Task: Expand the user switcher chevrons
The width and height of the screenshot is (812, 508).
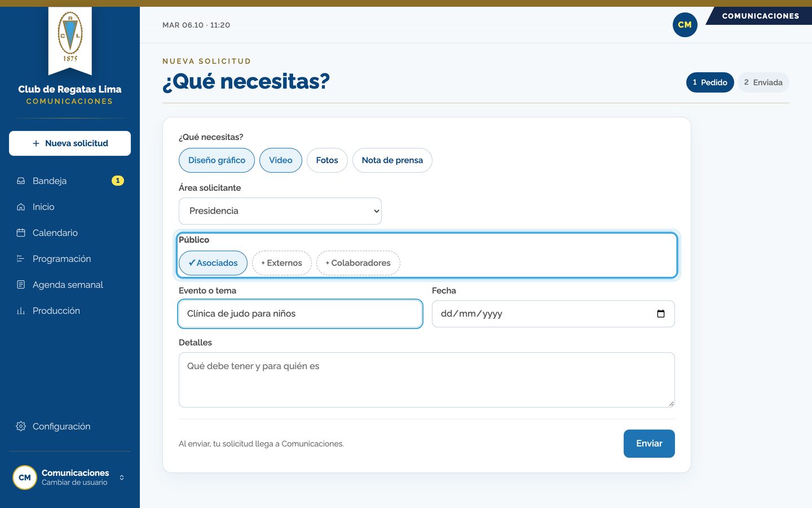Action: coord(122,478)
